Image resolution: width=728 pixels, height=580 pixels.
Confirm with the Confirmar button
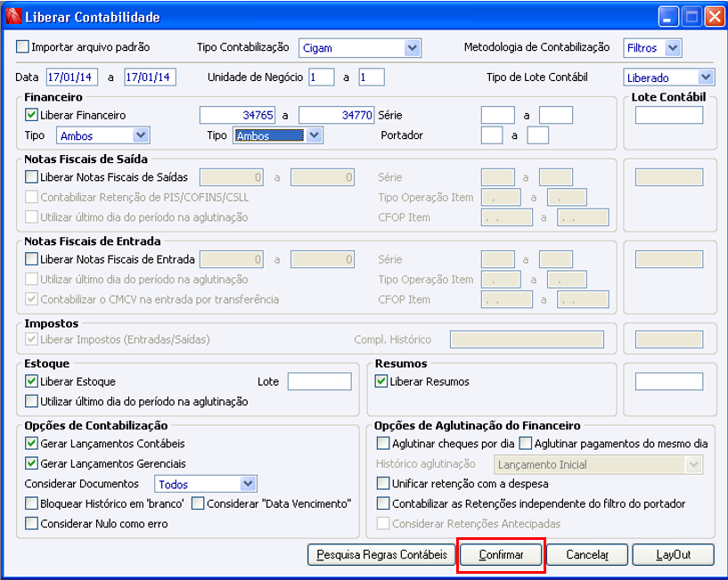point(501,554)
